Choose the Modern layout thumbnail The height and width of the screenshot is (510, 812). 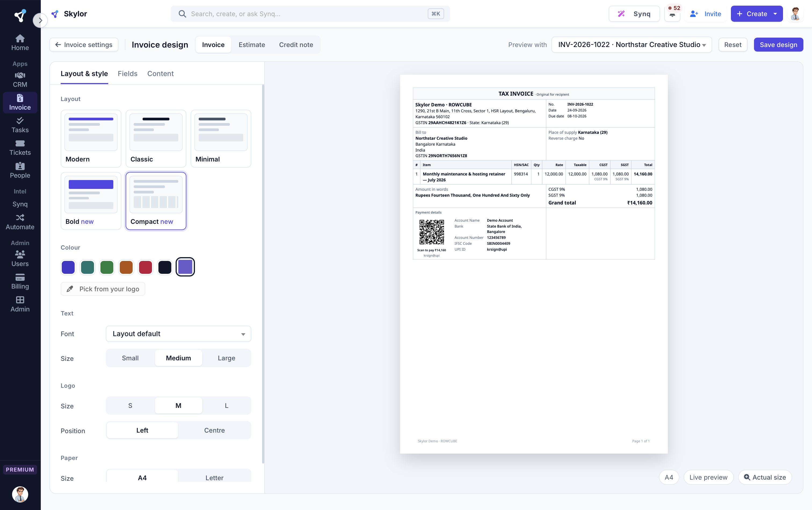click(91, 138)
